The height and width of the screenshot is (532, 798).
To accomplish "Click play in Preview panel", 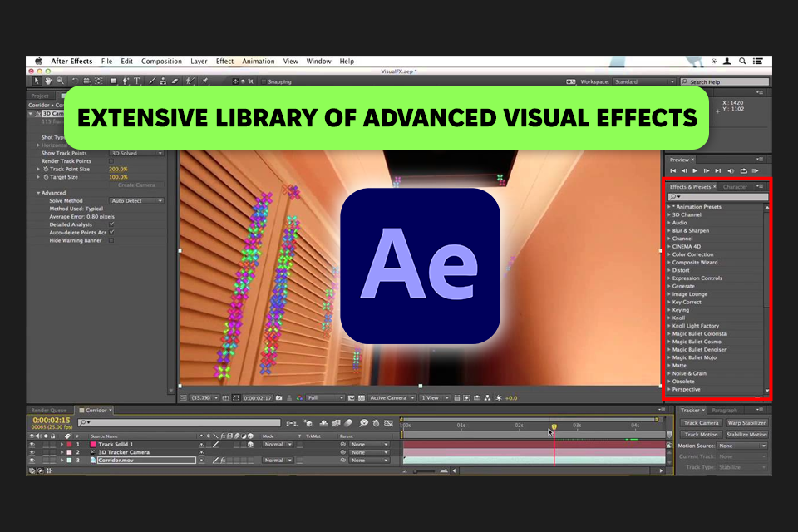I will [695, 171].
